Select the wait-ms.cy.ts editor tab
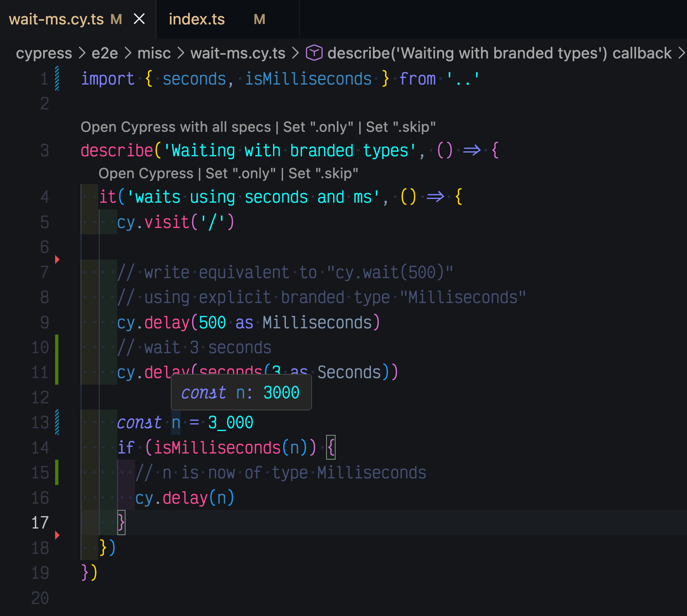 [56, 19]
